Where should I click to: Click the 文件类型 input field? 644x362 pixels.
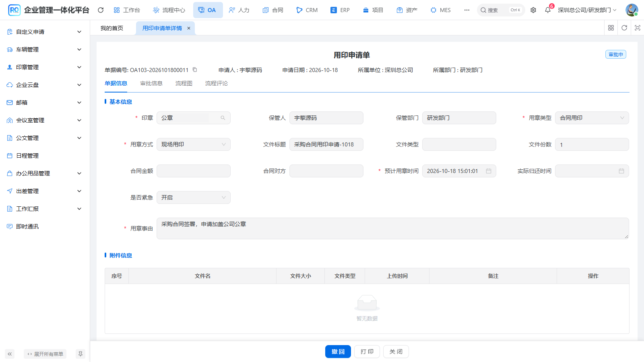point(459,144)
